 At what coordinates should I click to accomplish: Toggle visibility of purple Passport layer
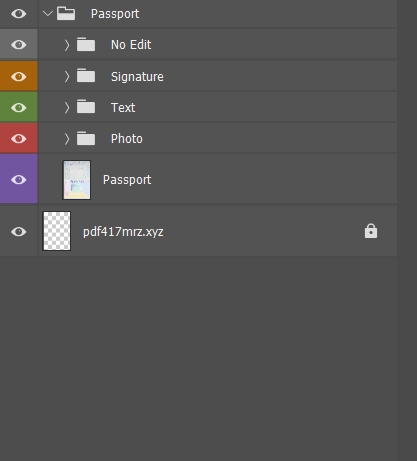pos(19,180)
